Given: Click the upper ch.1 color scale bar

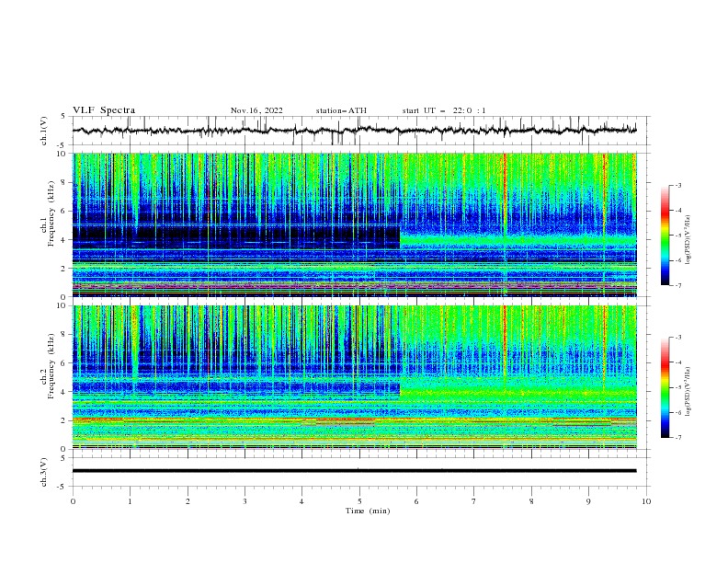Looking at the screenshot, I should (x=665, y=235).
